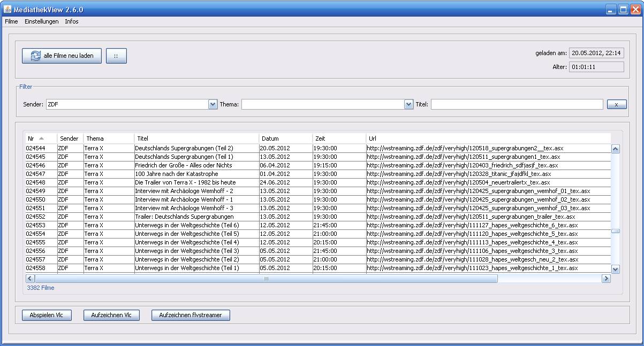The width and height of the screenshot is (644, 346).
Task: Click the MediathekView Java title icon
Action: click(7, 9)
